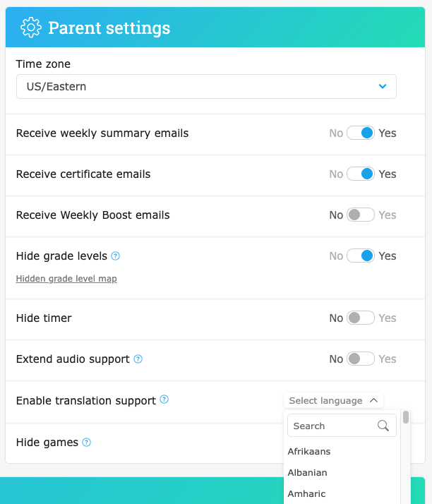Open the US/Eastern time zone dropdown
This screenshot has width=432, height=504.
click(x=206, y=86)
